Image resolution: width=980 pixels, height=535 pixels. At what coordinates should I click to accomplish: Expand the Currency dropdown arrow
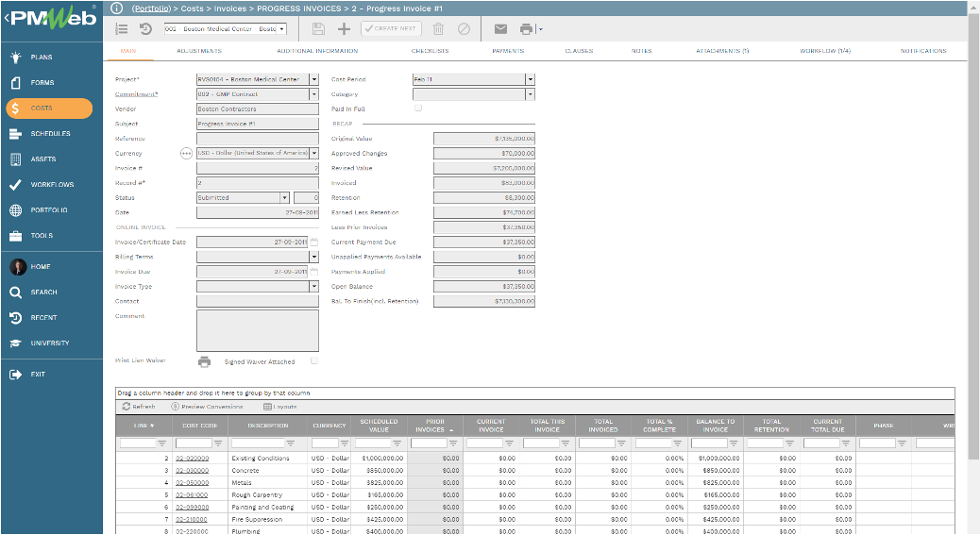(x=314, y=154)
